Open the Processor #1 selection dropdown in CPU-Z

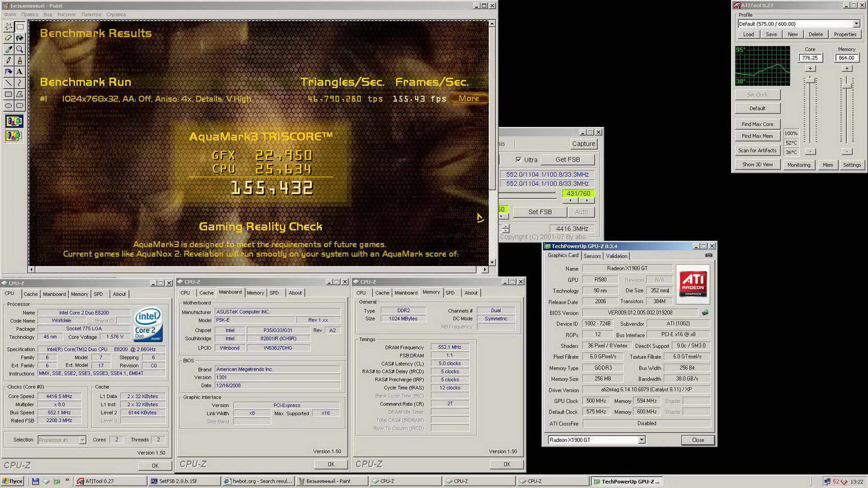[x=82, y=440]
